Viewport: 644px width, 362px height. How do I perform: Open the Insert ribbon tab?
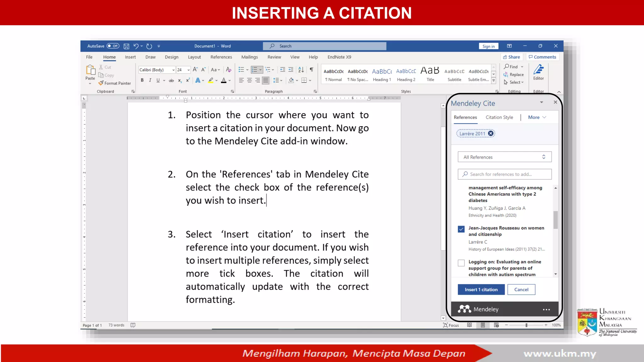pyautogui.click(x=130, y=57)
